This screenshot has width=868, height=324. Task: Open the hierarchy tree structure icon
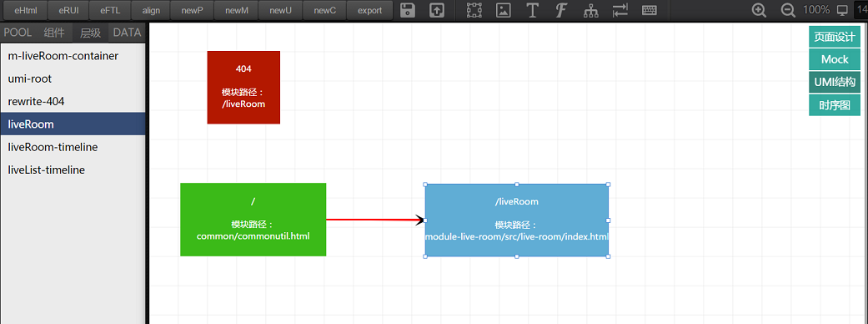590,10
